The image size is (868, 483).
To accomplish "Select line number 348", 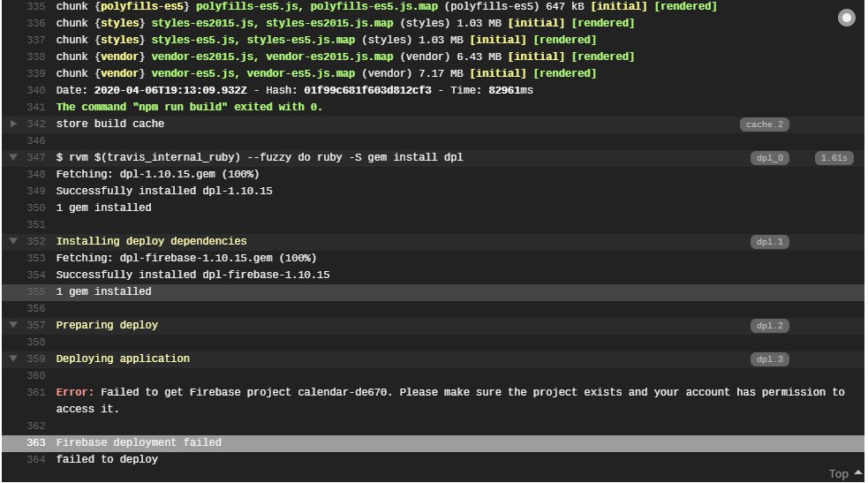I will point(36,174).
